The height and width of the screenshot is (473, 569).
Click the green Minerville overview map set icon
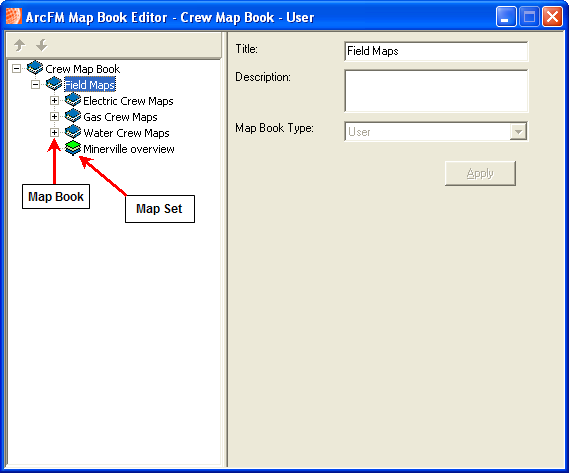73,148
